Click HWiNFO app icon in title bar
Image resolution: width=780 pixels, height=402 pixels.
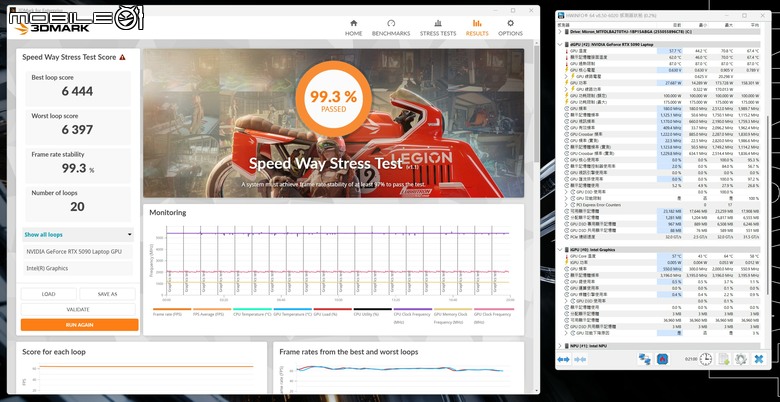tap(562, 15)
